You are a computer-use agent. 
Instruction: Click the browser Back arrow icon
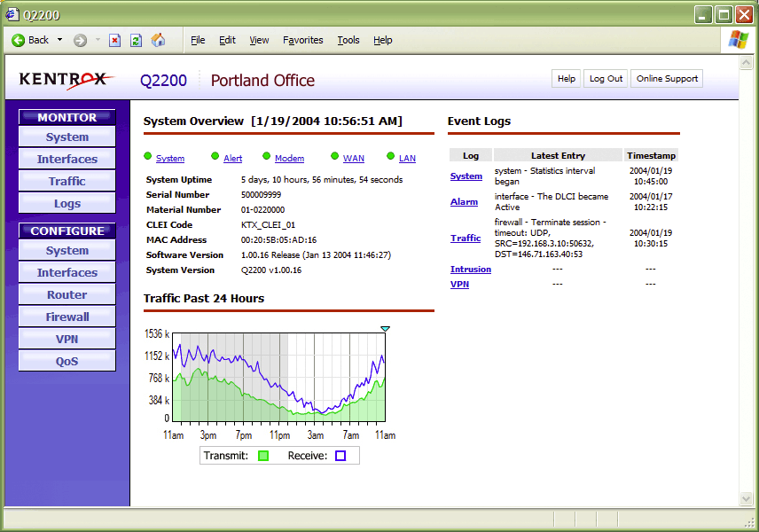point(18,40)
